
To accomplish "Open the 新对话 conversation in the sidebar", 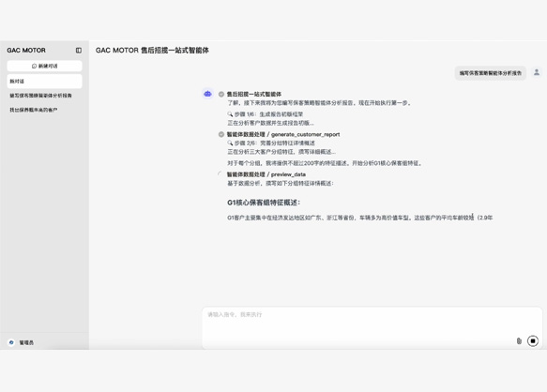I will tap(45, 82).
